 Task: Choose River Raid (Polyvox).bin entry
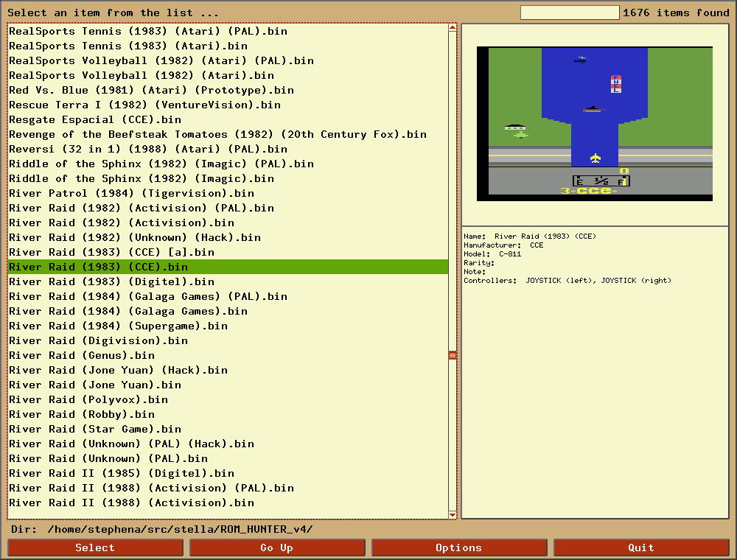coord(88,399)
